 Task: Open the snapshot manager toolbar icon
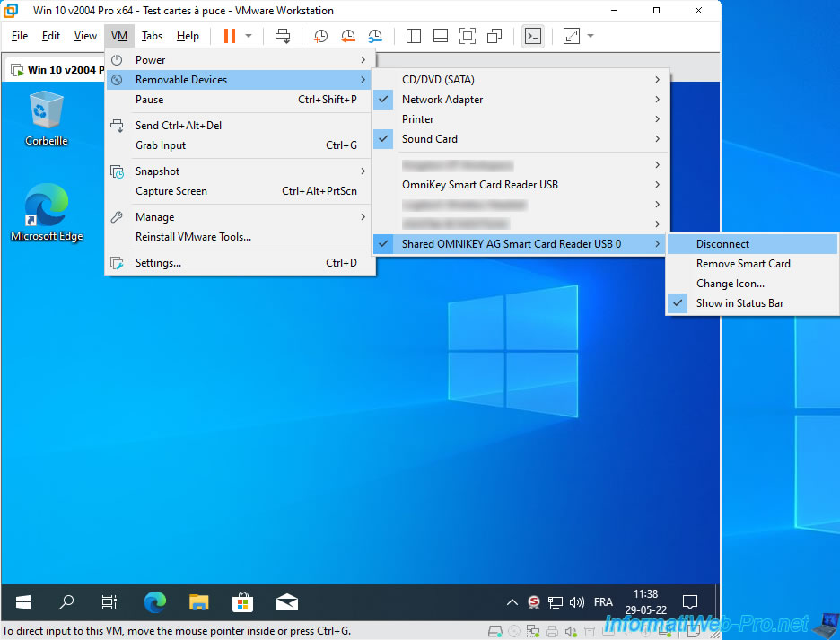(375, 36)
